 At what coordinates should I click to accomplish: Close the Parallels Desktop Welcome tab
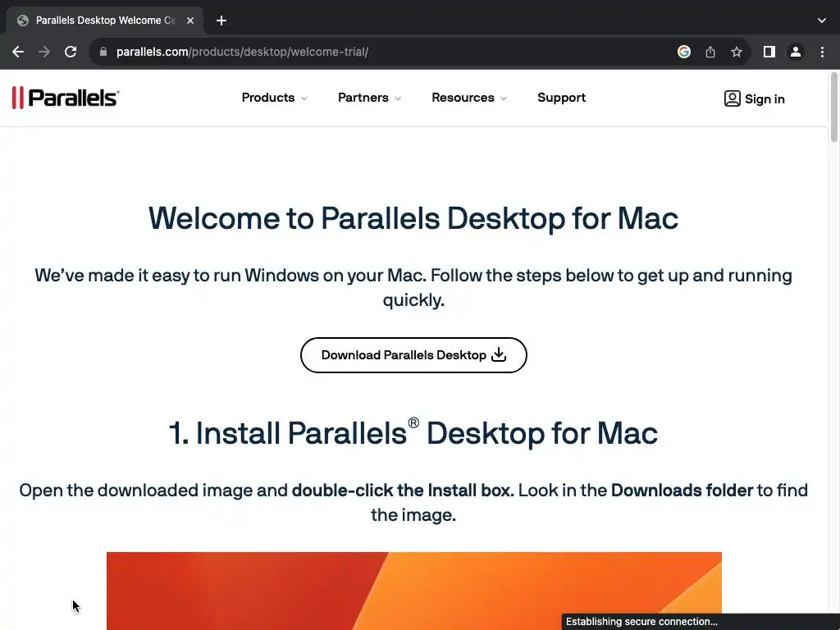[190, 21]
